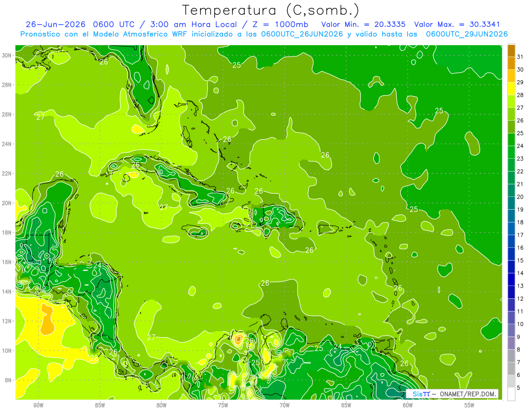Screen dimensions: 532x411
Task: Click the "80W" longitude label
Action: [x=161, y=405]
